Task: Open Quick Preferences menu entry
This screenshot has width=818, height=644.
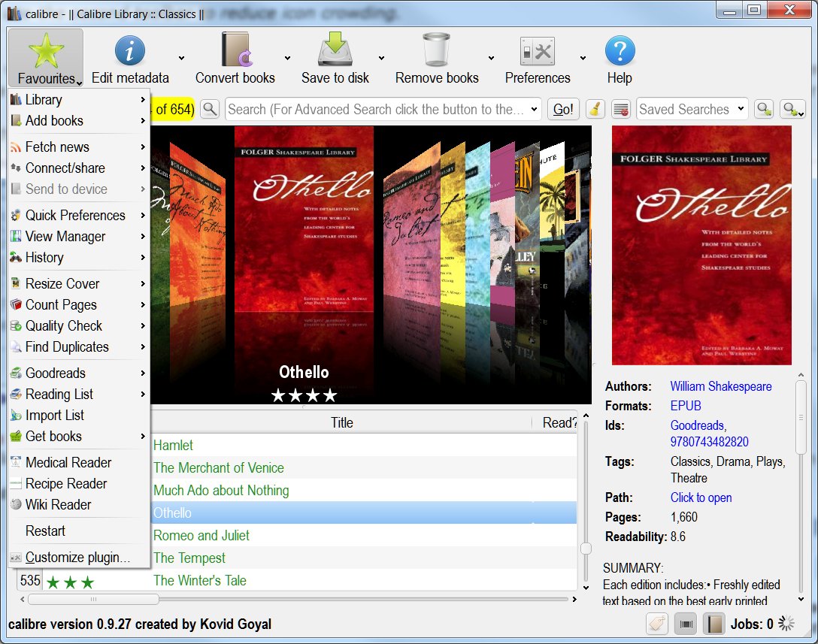Action: click(x=79, y=216)
